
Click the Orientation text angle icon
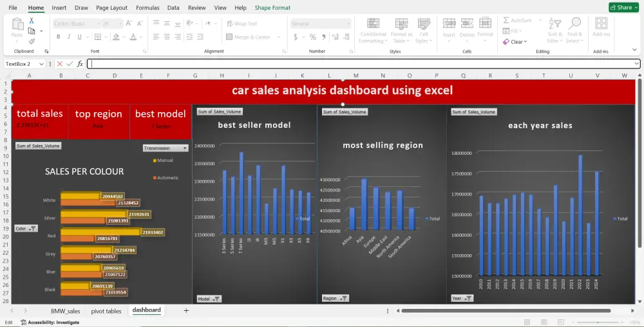click(189, 23)
